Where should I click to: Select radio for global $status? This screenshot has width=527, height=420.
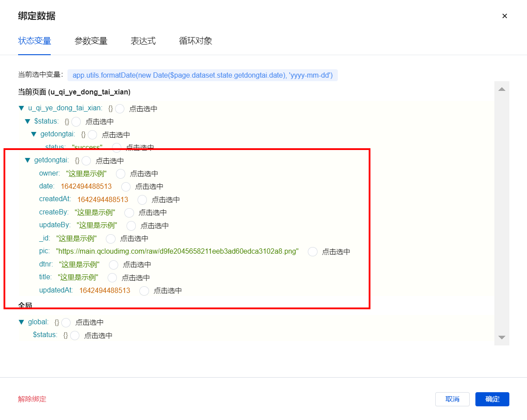(x=75, y=335)
